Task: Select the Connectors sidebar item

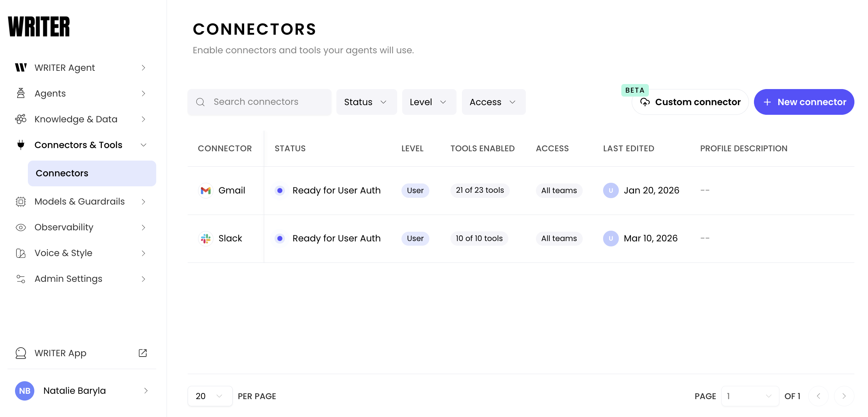Action: 92,173
